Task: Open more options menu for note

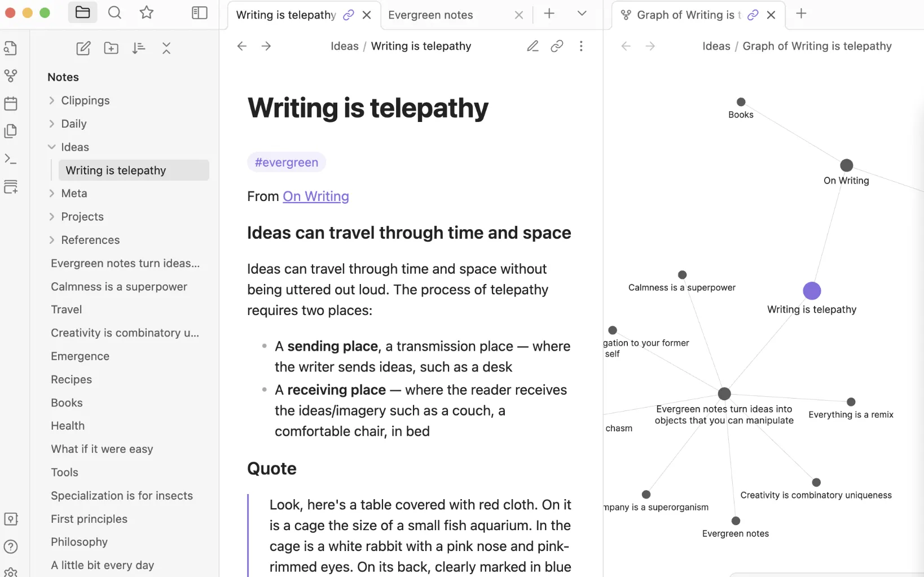Action: (581, 46)
